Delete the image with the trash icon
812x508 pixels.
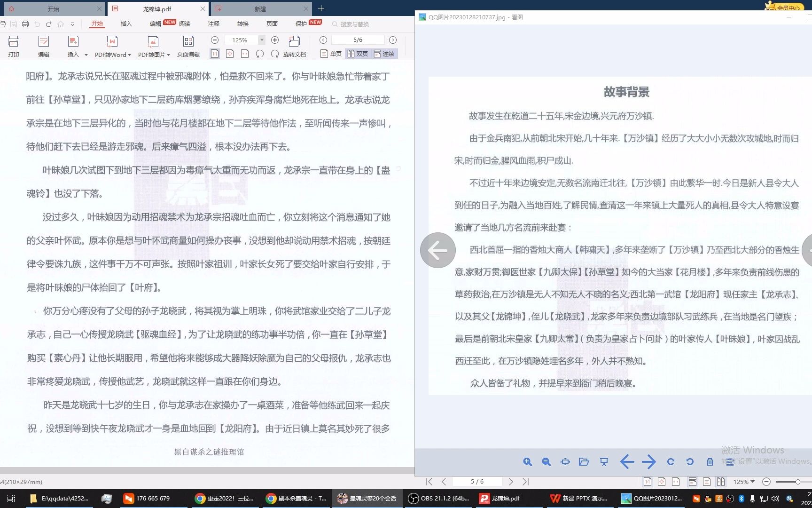click(710, 462)
